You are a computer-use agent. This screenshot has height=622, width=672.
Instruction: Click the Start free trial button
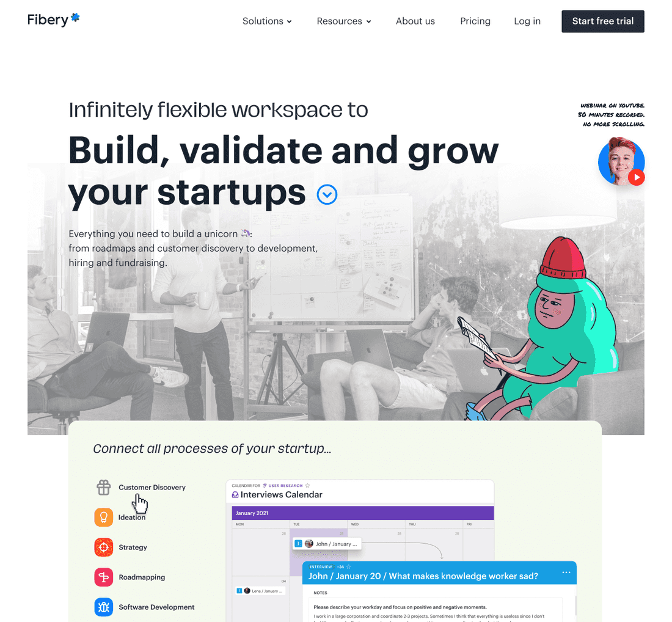click(603, 21)
